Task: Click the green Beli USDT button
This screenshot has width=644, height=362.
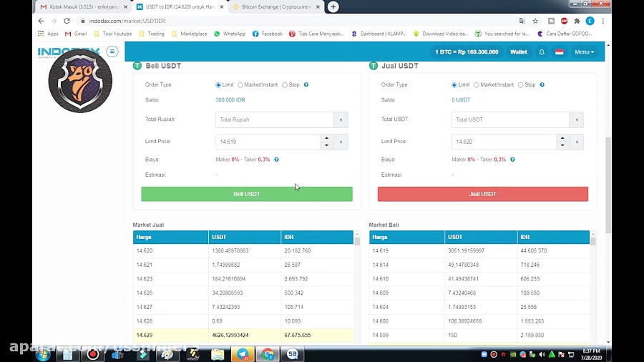Action: pos(247,194)
